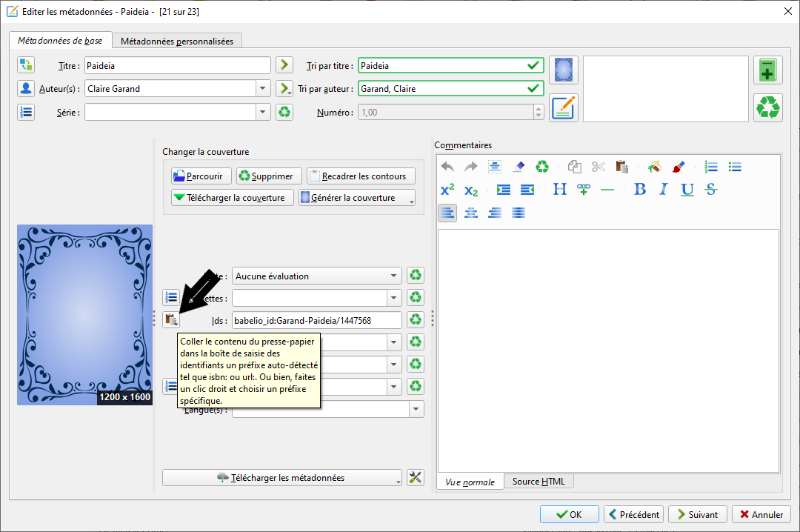800x532 pixels.
Task: Go to the Suivant book
Action: tap(698, 514)
